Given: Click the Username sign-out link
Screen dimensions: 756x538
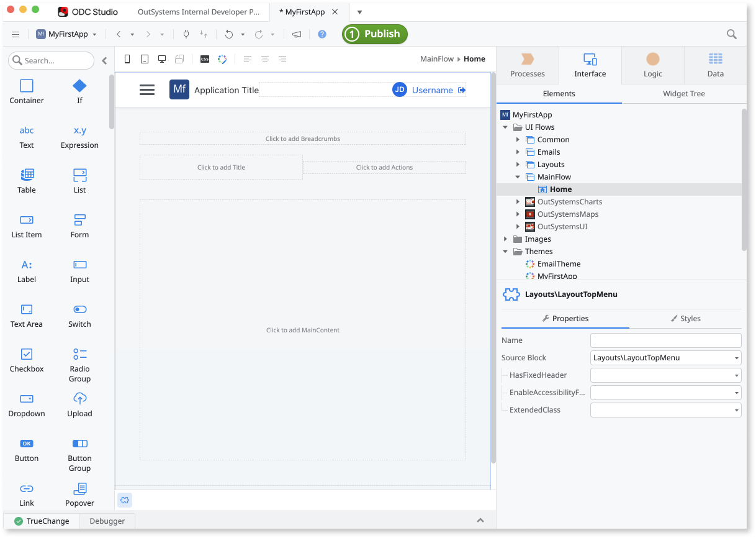Looking at the screenshot, I should tap(433, 89).
